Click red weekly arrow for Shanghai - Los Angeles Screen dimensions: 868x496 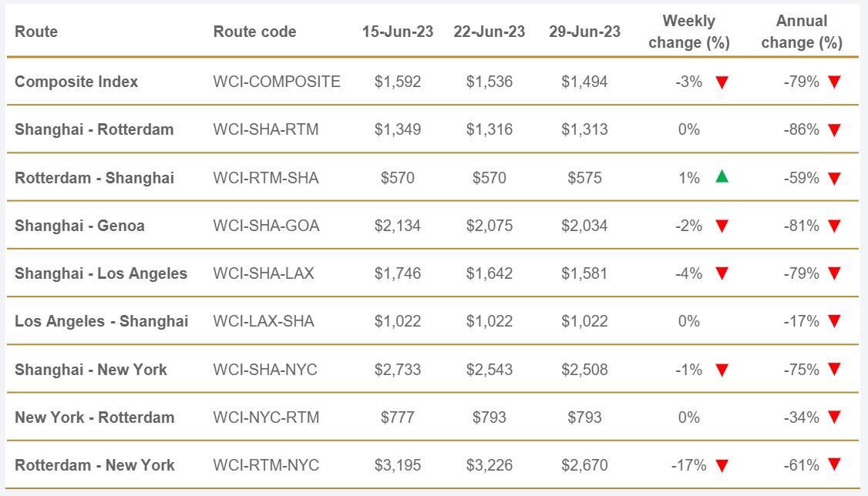722,274
